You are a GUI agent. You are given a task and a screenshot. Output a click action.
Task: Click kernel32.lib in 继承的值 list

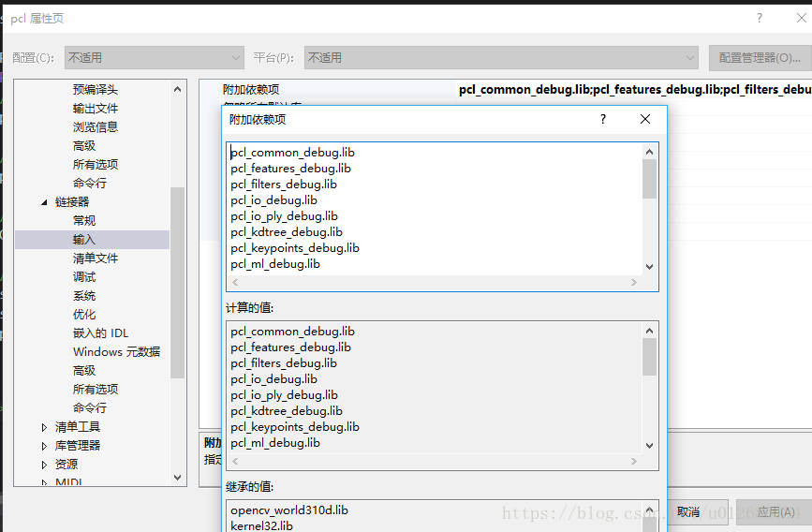pyautogui.click(x=261, y=525)
